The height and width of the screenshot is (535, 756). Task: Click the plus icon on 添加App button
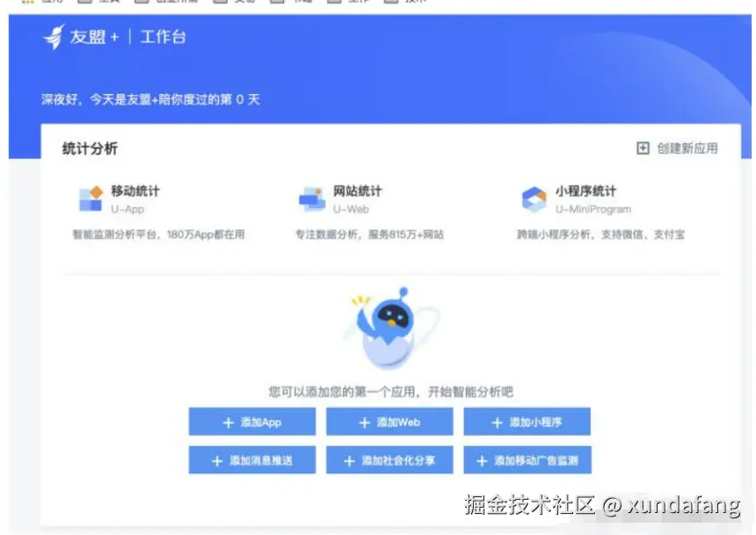[x=228, y=423]
